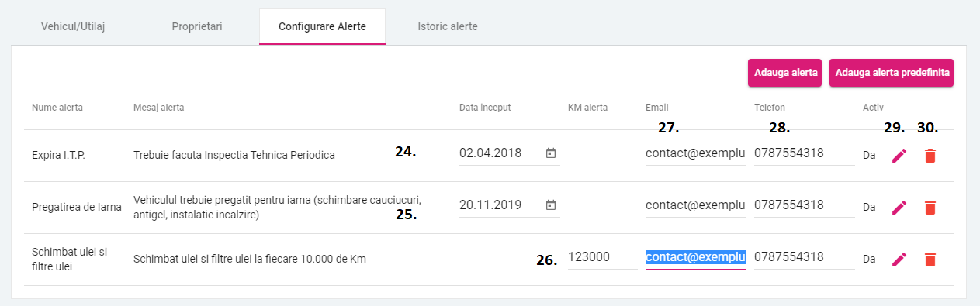The height and width of the screenshot is (306, 980).
Task: Click the Adauga alerta button
Action: pyautogui.click(x=784, y=73)
